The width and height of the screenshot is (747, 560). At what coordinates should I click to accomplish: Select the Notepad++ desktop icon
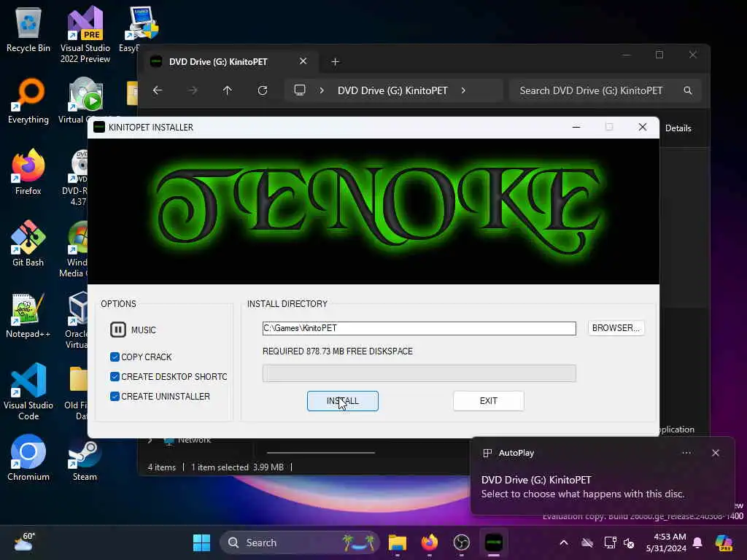coord(28,315)
